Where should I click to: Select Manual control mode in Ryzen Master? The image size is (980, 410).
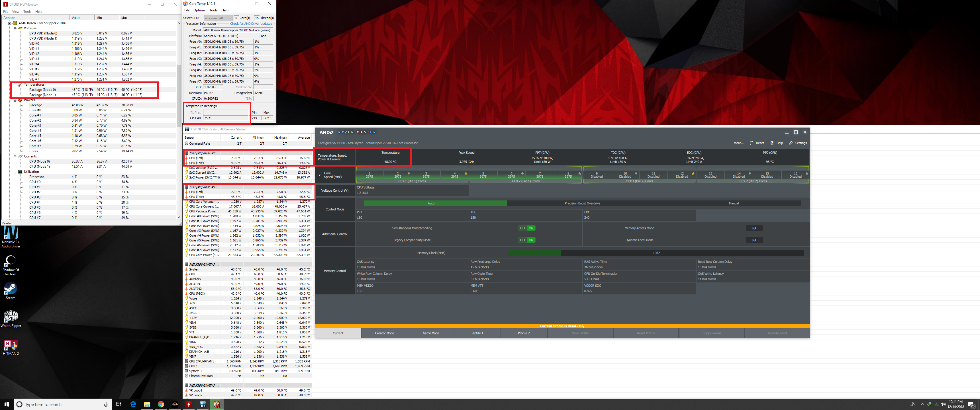(x=734, y=204)
